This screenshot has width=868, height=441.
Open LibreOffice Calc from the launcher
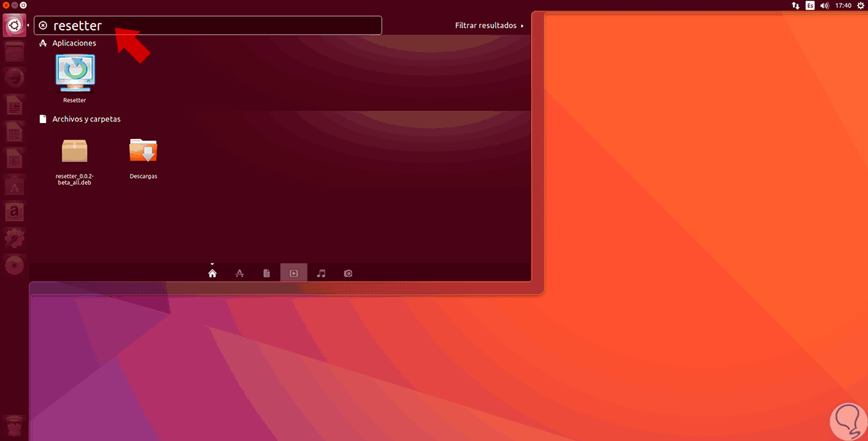(14, 132)
